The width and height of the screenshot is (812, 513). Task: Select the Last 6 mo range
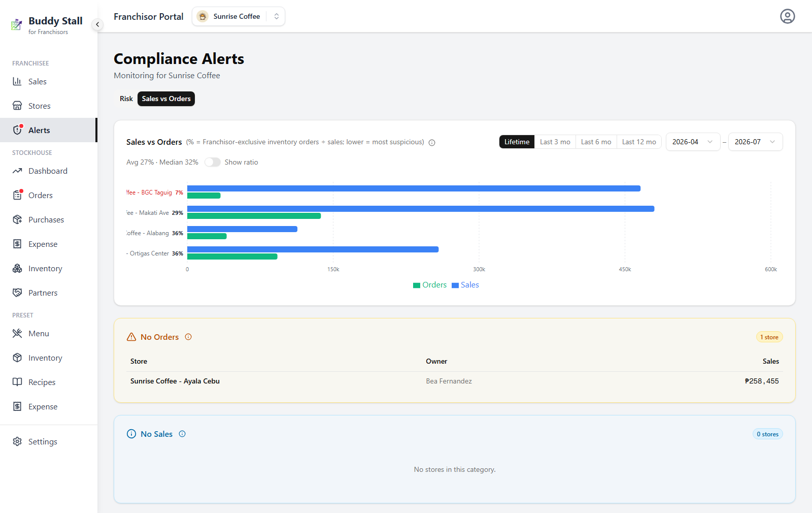[596, 142]
